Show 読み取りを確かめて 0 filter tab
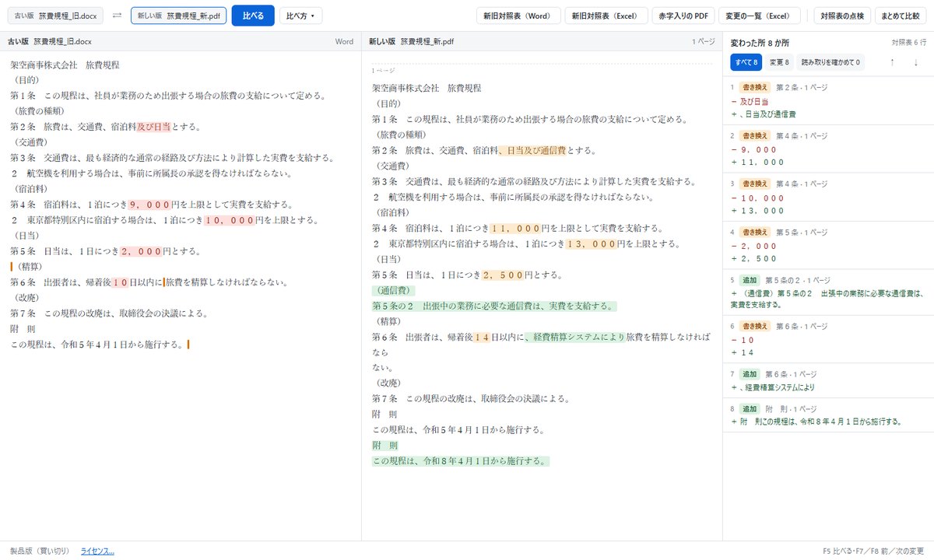The height and width of the screenshot is (560, 934). tap(831, 62)
